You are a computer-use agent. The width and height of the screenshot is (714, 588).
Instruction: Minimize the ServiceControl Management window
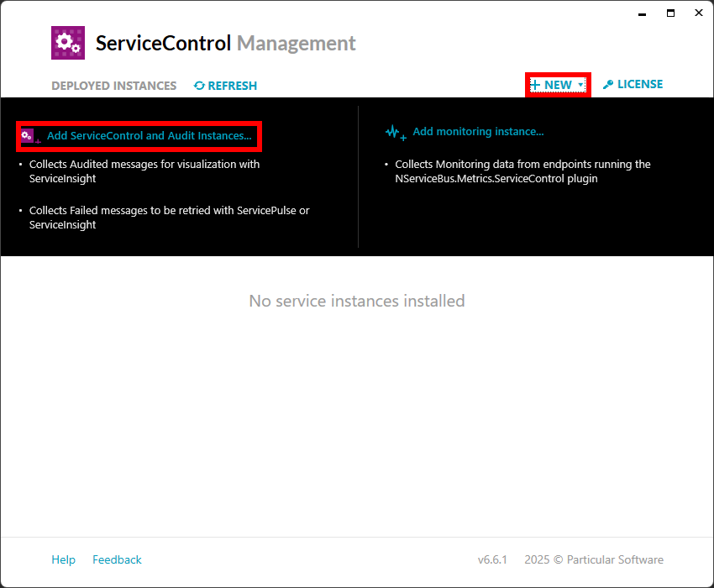[642, 13]
